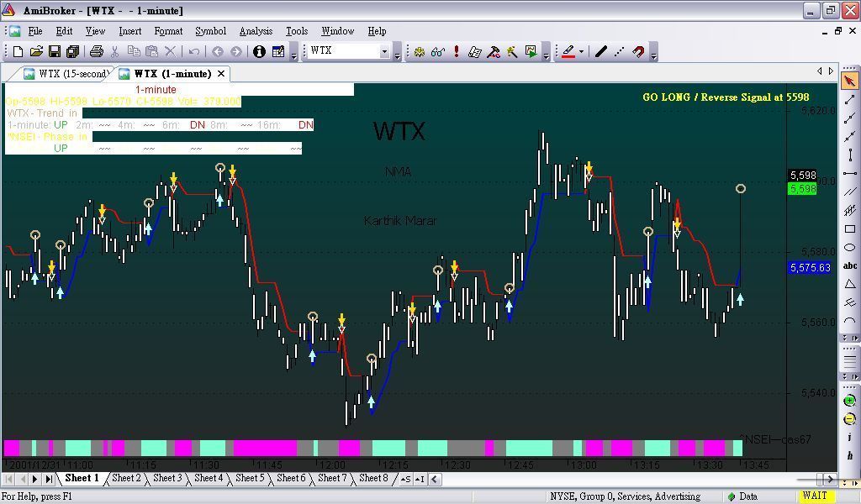The image size is (861, 504).
Task: Click the Save All icon
Action: (x=72, y=51)
